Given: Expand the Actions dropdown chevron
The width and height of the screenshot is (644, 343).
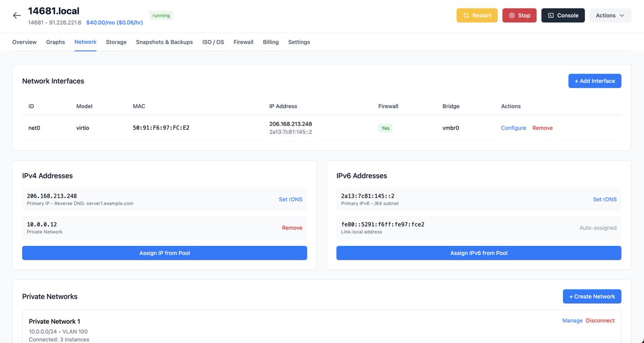Looking at the screenshot, I should [x=622, y=16].
